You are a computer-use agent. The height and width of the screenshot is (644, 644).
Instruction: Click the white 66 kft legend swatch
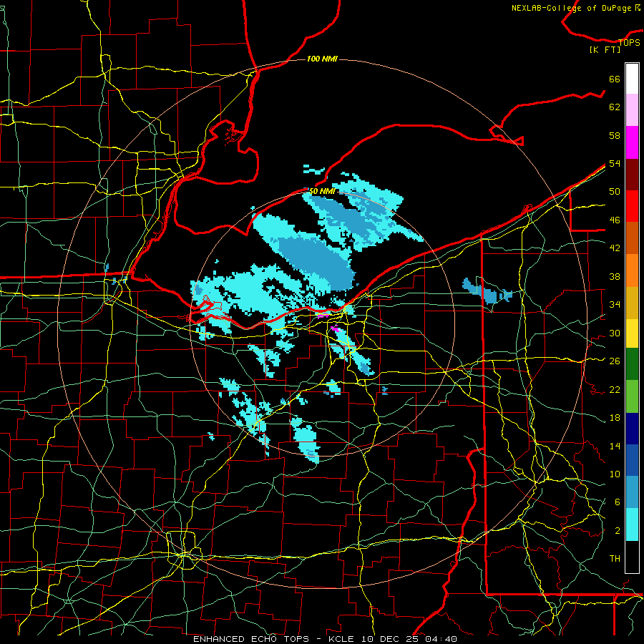632,79
